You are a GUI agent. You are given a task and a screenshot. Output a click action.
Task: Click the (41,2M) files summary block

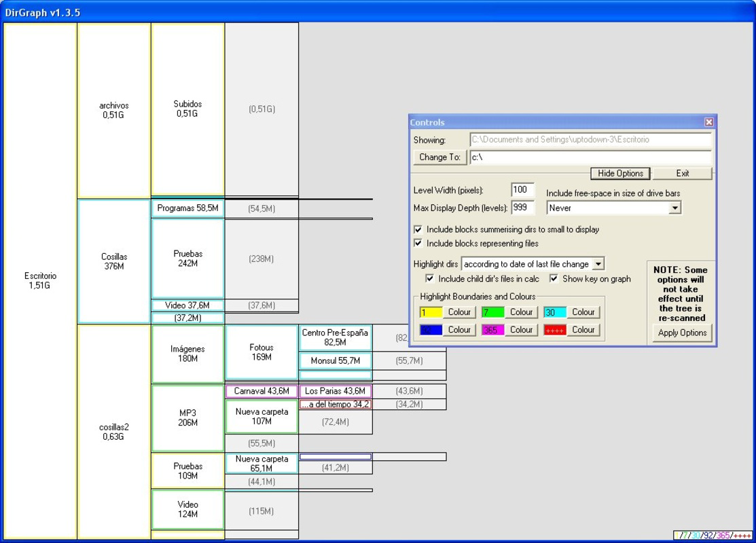[335, 468]
